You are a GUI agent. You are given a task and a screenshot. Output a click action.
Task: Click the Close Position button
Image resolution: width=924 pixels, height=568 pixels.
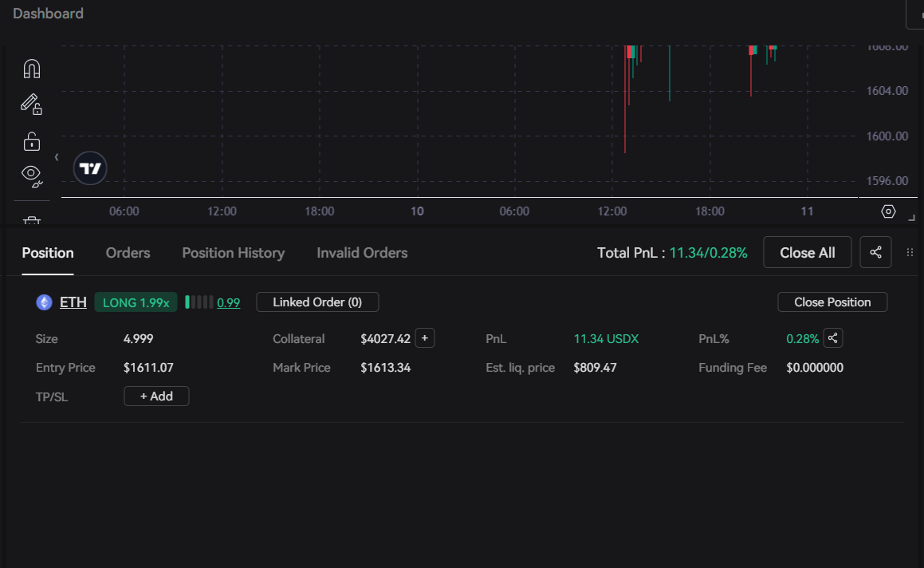pyautogui.click(x=832, y=302)
